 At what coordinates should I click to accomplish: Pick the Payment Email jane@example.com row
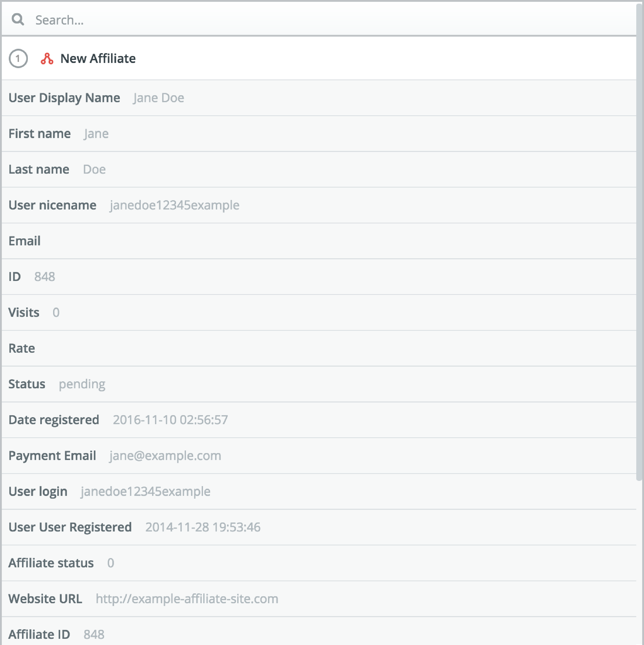pos(319,455)
